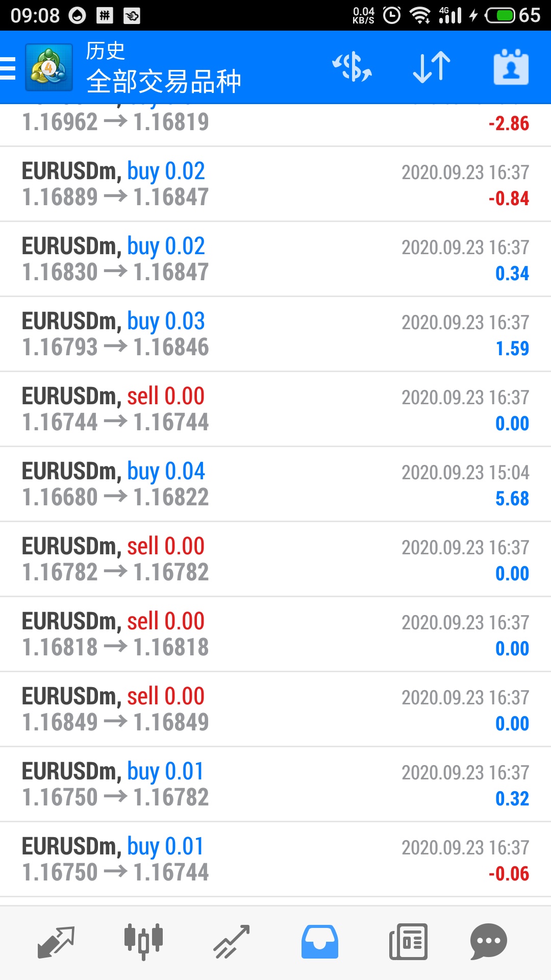Open sort order arrows icon
The width and height of the screenshot is (551, 980).
pos(432,67)
